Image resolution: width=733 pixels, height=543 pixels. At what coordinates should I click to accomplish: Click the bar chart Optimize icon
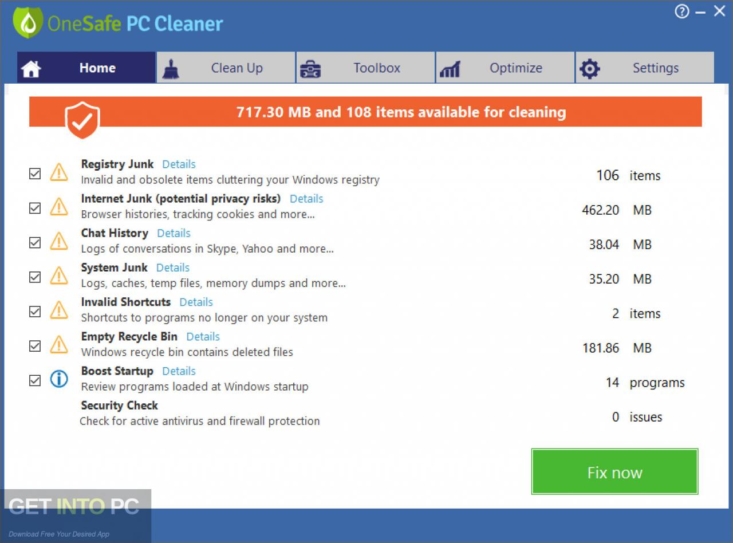point(450,69)
